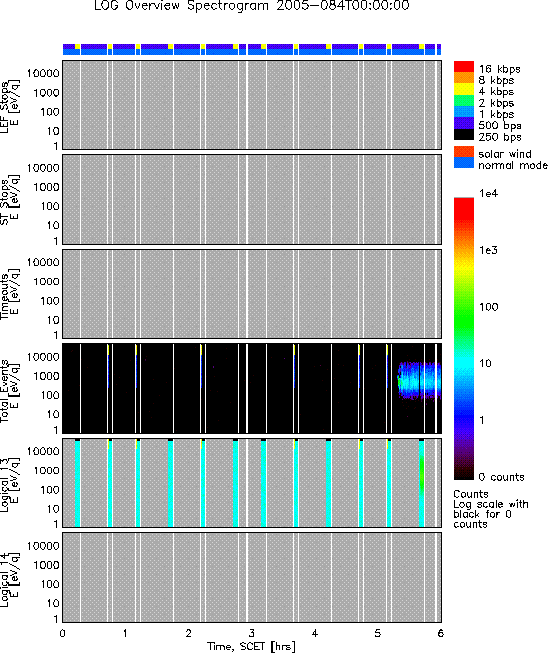Click the time axis tick label 0
Screen dimensions: 548x653
(x=62, y=633)
